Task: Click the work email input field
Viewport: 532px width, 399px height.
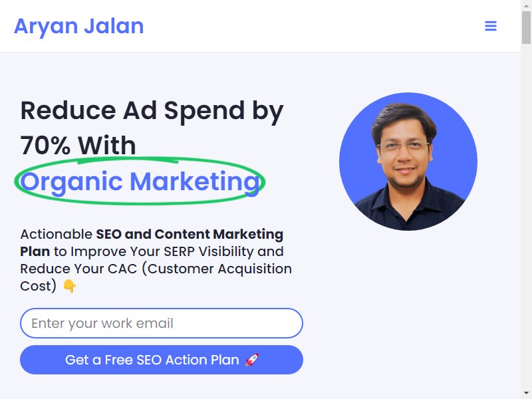Action: (x=162, y=323)
